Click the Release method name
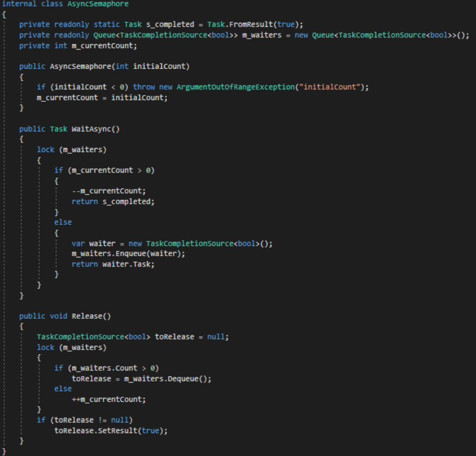This screenshot has height=456, width=476. [87, 317]
